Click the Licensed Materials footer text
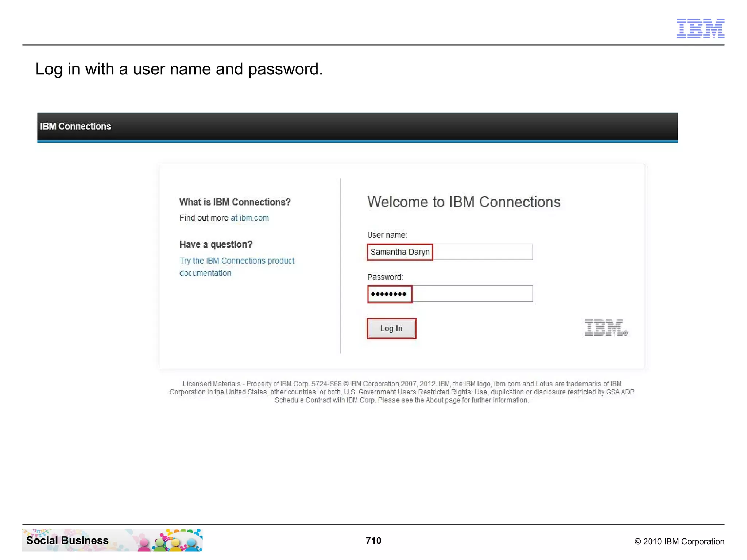This screenshot has height=560, width=747. (x=402, y=392)
